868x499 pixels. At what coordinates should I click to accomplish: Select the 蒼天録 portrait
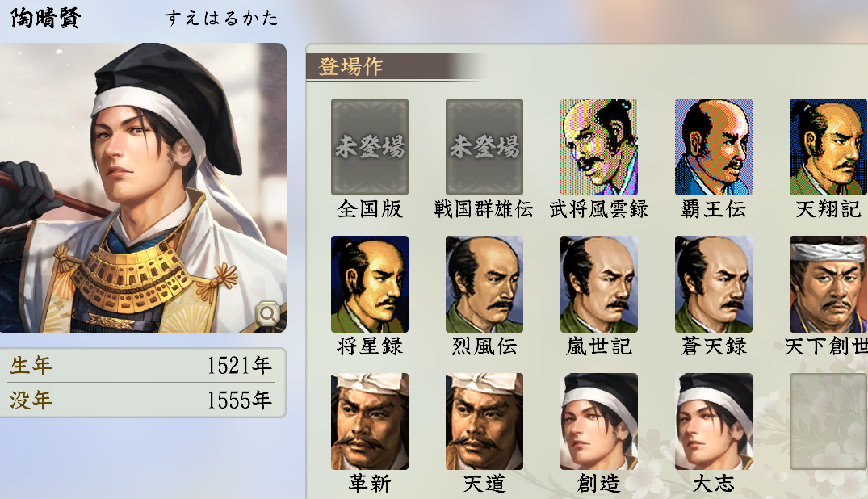tap(713, 284)
